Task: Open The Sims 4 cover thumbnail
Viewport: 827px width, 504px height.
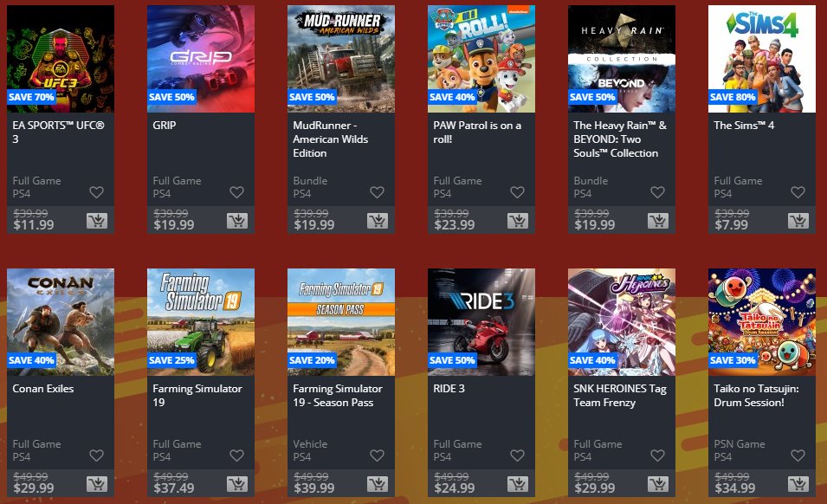Action: [x=761, y=59]
